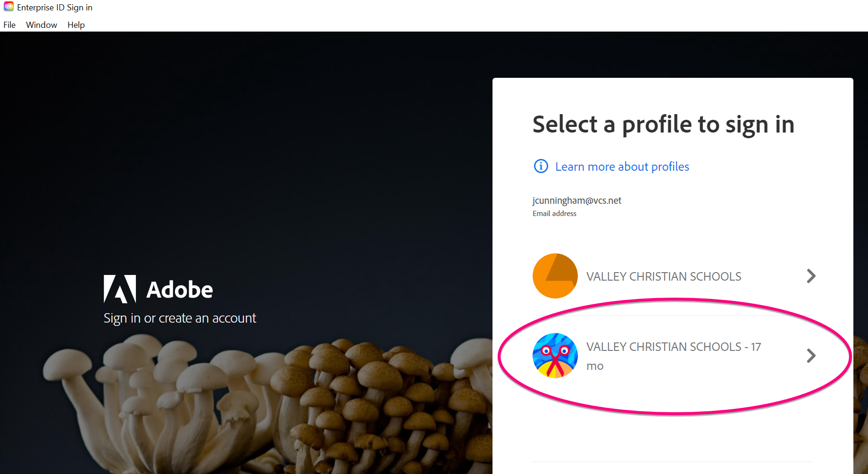The height and width of the screenshot is (474, 868).
Task: Click the "Select a profile to sign in" heading
Action: (663, 125)
